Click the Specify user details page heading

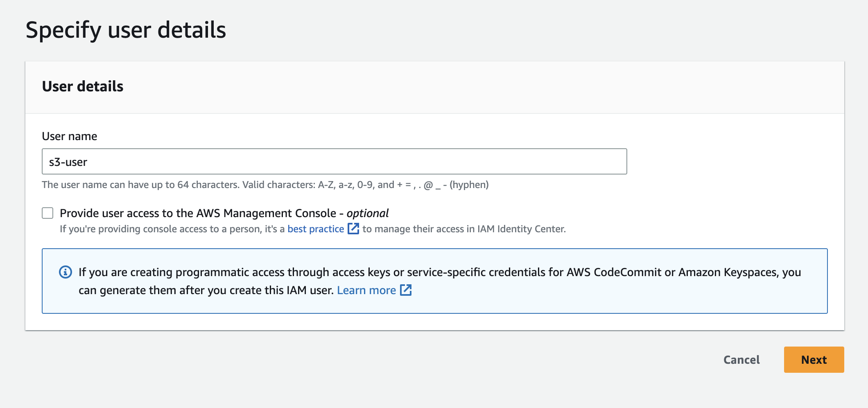coord(126,30)
